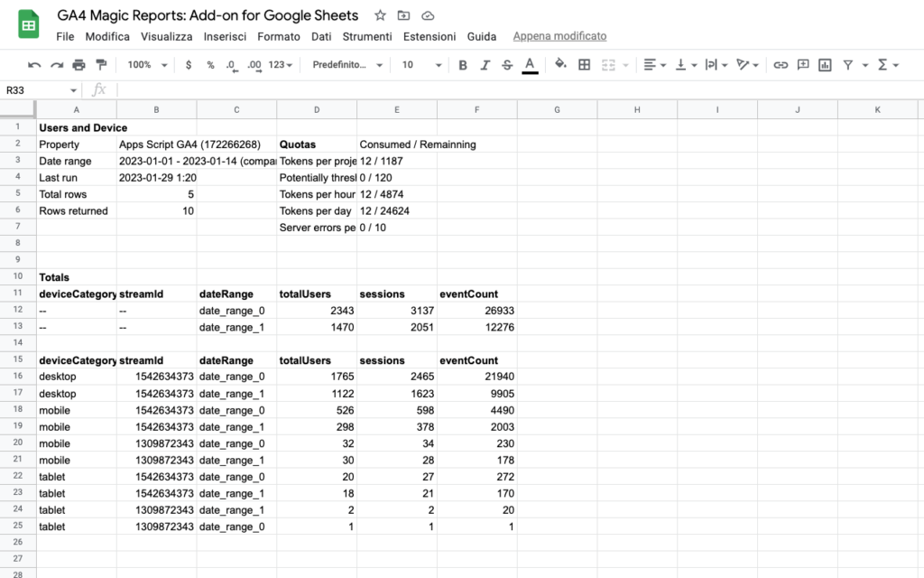Open text rotation dropdown
Image resolution: width=924 pixels, height=578 pixels.
tap(747, 65)
